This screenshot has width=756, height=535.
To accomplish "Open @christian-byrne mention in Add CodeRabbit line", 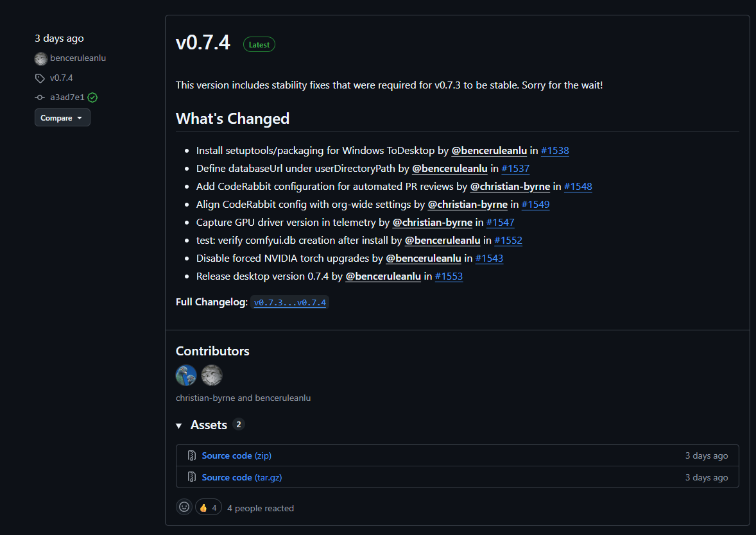I will point(510,186).
